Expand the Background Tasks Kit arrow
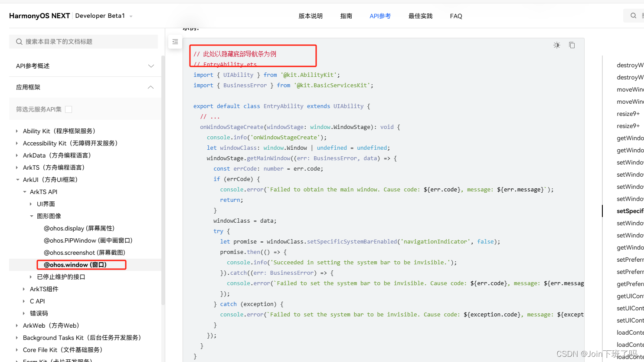 [x=17, y=338]
